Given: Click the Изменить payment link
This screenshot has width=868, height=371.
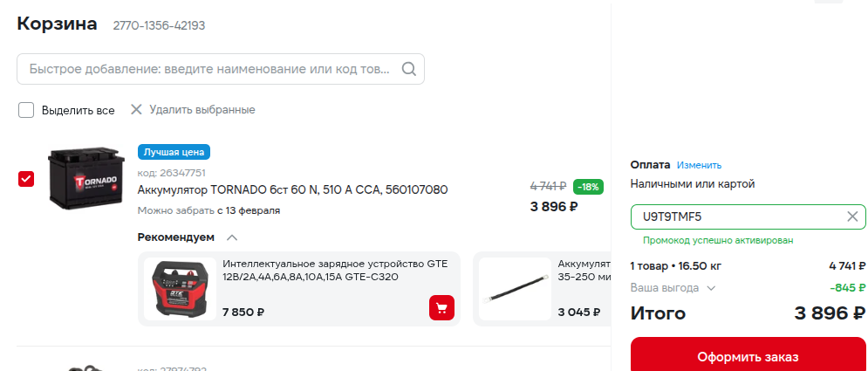Looking at the screenshot, I should pyautogui.click(x=699, y=165).
